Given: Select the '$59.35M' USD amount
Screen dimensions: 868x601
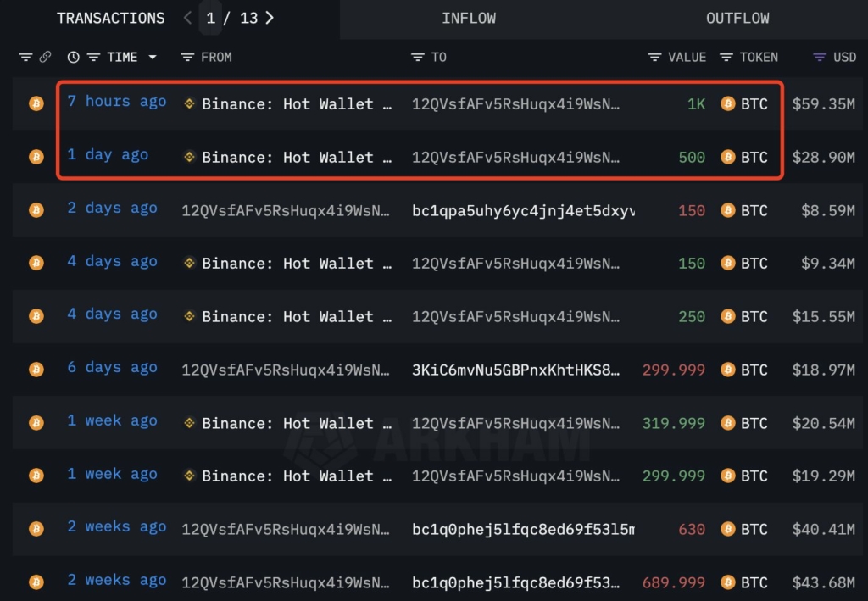Looking at the screenshot, I should [824, 104].
